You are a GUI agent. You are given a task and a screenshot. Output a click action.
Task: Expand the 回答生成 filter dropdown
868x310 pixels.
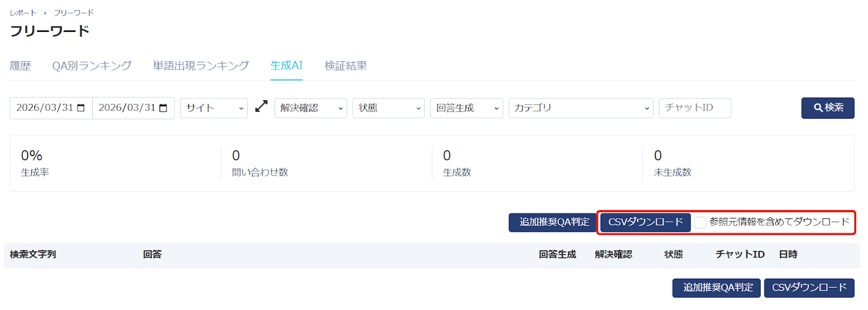(466, 108)
